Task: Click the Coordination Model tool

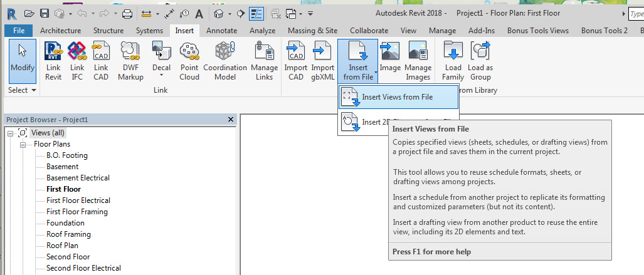Action: [225, 61]
